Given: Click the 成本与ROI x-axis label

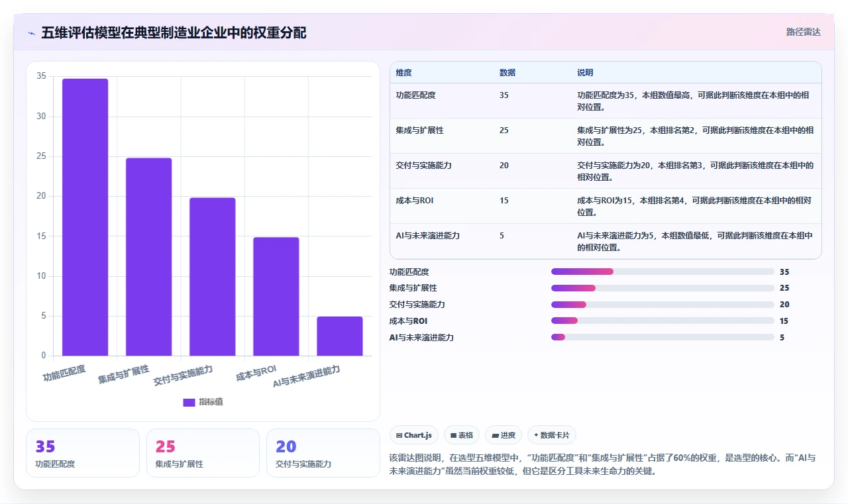Looking at the screenshot, I should 256,373.
